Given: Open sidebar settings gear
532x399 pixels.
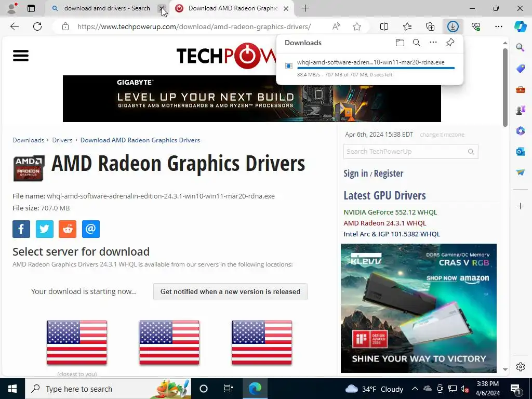Looking at the screenshot, I should [520, 367].
